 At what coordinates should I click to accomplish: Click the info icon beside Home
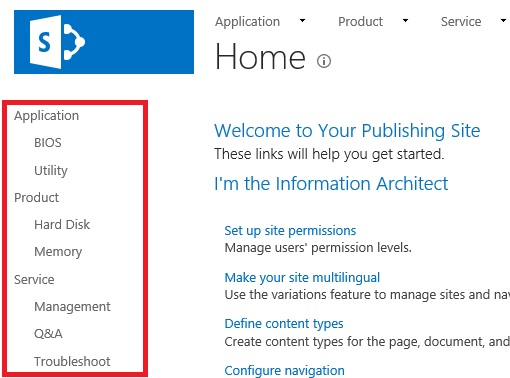324,61
